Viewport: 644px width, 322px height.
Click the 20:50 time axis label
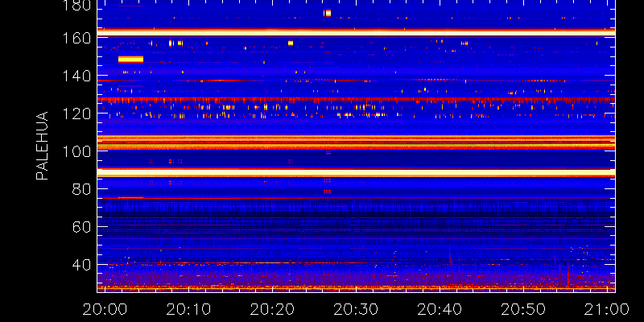point(523,309)
